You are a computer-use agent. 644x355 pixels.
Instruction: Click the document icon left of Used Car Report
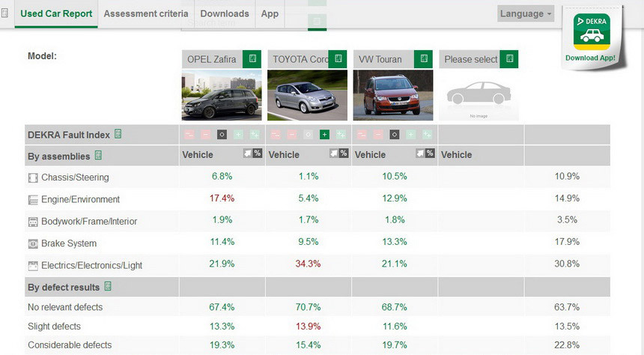pyautogui.click(x=7, y=13)
